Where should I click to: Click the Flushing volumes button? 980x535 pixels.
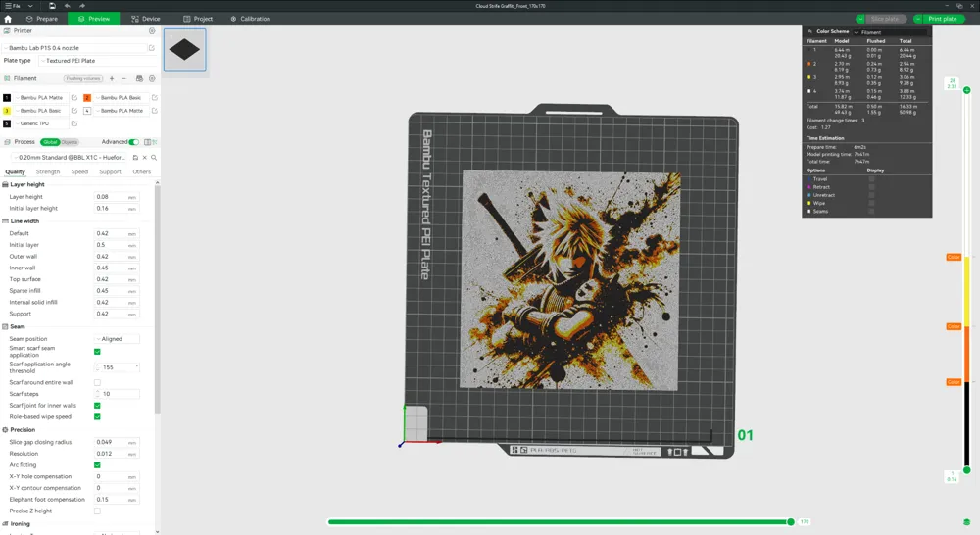point(83,78)
